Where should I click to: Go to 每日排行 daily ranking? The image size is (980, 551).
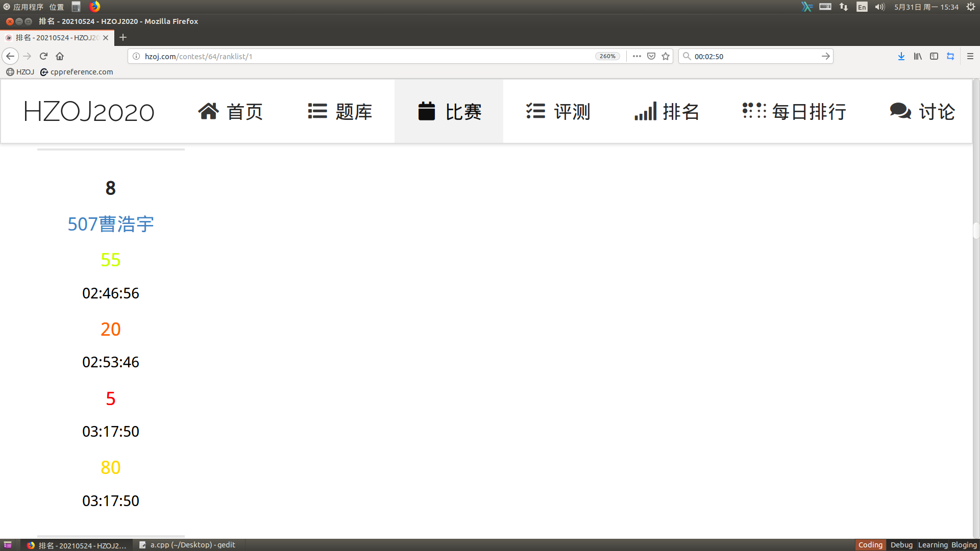click(x=794, y=112)
